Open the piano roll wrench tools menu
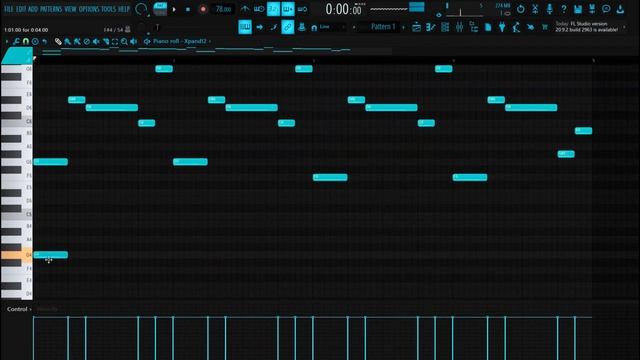This screenshot has height=360, width=640. [16, 41]
